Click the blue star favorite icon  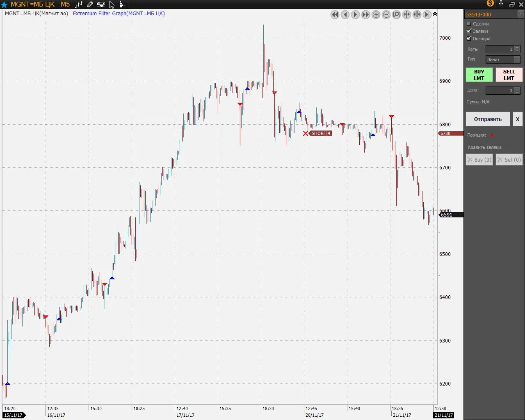4,5
